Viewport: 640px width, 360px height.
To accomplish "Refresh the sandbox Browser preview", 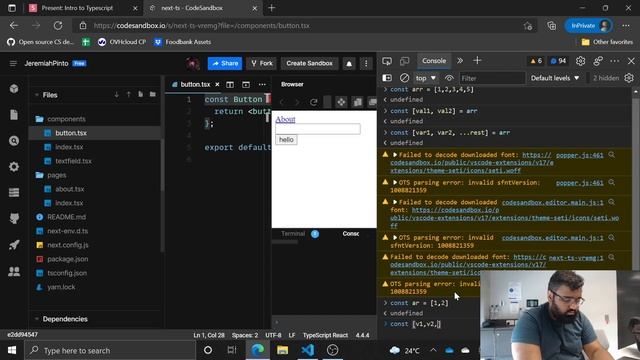I will [313, 102].
